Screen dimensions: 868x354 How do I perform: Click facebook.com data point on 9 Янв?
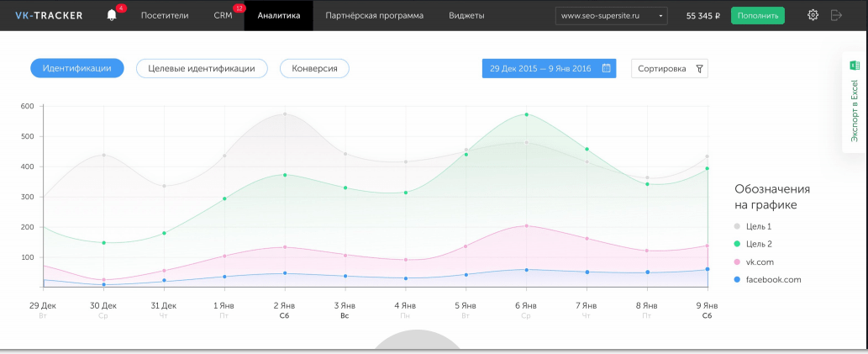[708, 269]
